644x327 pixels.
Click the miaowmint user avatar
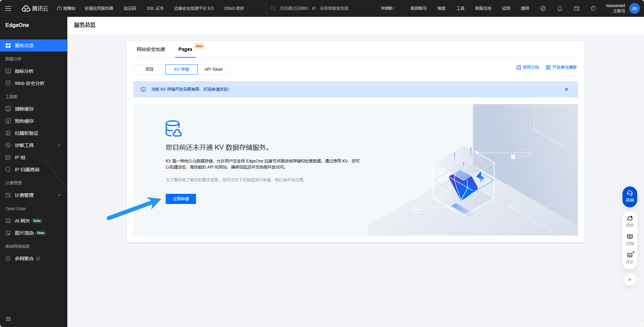[634, 8]
